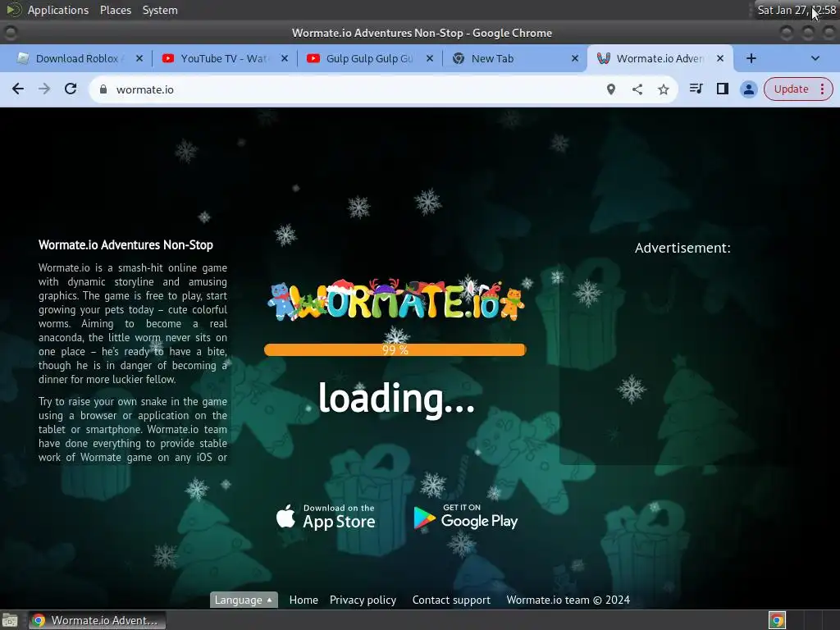Click the Google Play triangle logo
Image resolution: width=840 pixels, height=630 pixels.
coord(424,518)
